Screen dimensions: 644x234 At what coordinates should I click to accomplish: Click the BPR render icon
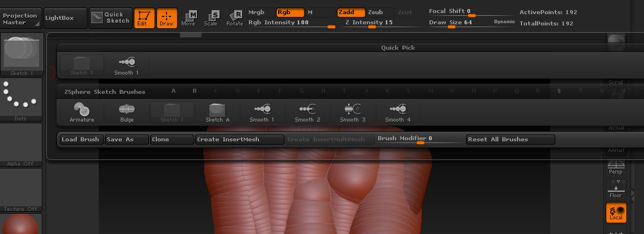[x=616, y=43]
